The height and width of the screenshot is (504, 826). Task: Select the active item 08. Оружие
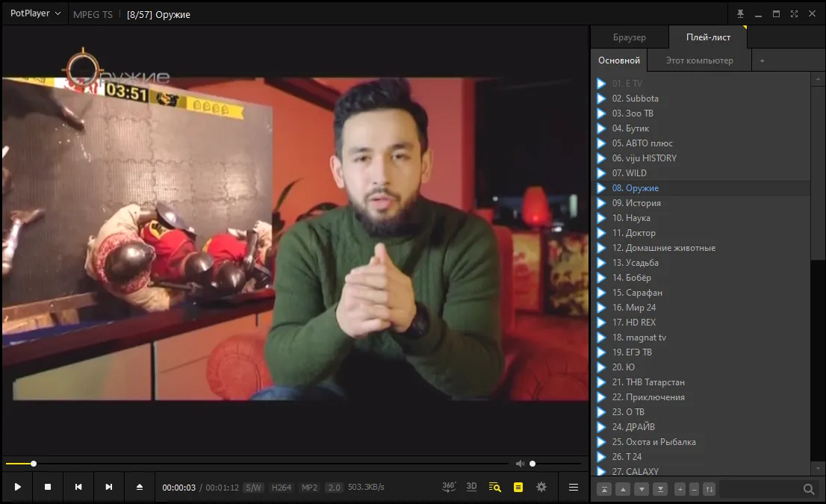pyautogui.click(x=701, y=188)
